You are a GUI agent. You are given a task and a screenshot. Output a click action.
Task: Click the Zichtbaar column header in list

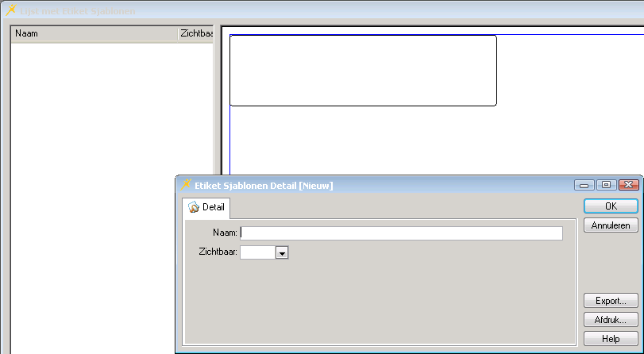[x=195, y=34]
